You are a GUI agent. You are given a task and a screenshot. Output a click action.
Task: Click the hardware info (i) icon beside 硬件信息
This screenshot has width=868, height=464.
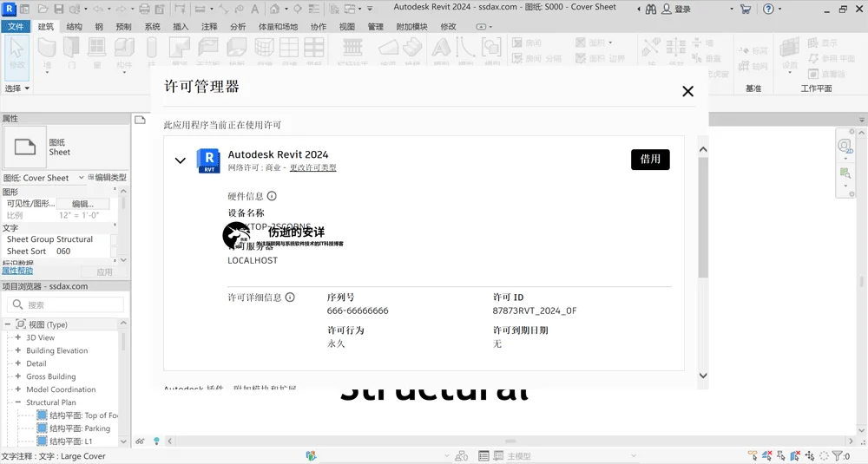pos(272,196)
